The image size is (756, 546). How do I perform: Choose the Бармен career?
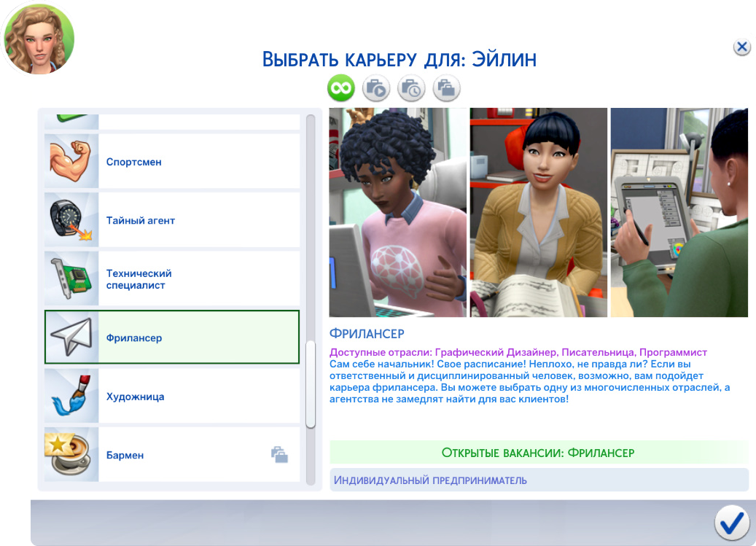point(172,455)
